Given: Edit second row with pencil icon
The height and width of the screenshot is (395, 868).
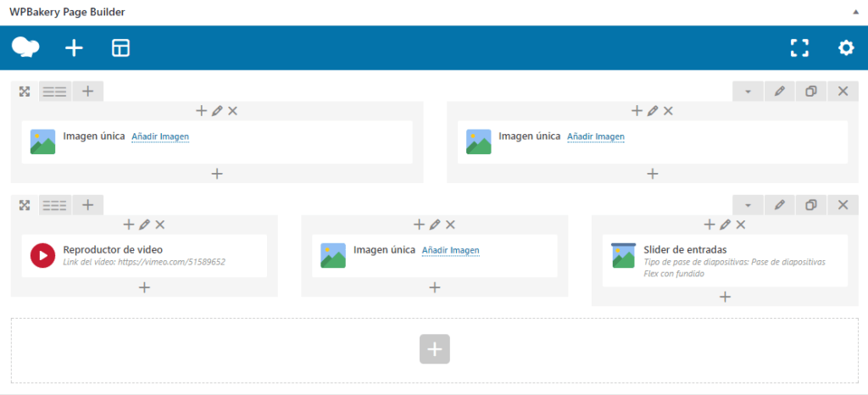Looking at the screenshot, I should pyautogui.click(x=779, y=205).
